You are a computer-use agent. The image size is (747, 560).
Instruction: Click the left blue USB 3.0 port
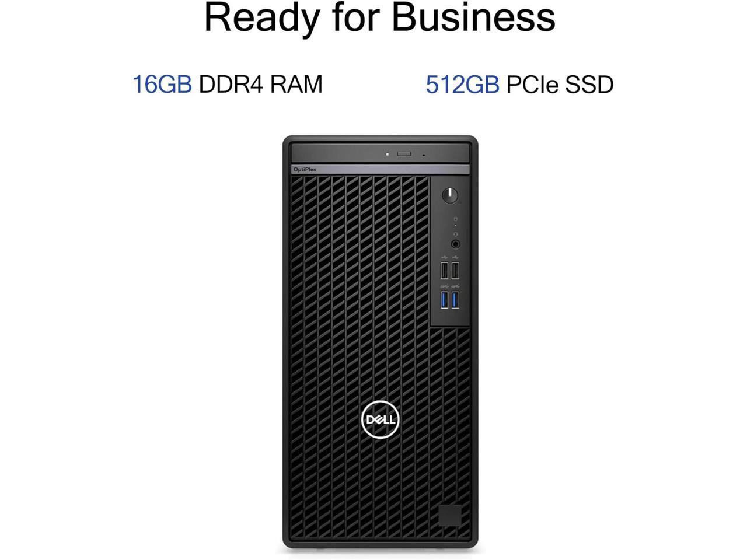coord(444,300)
